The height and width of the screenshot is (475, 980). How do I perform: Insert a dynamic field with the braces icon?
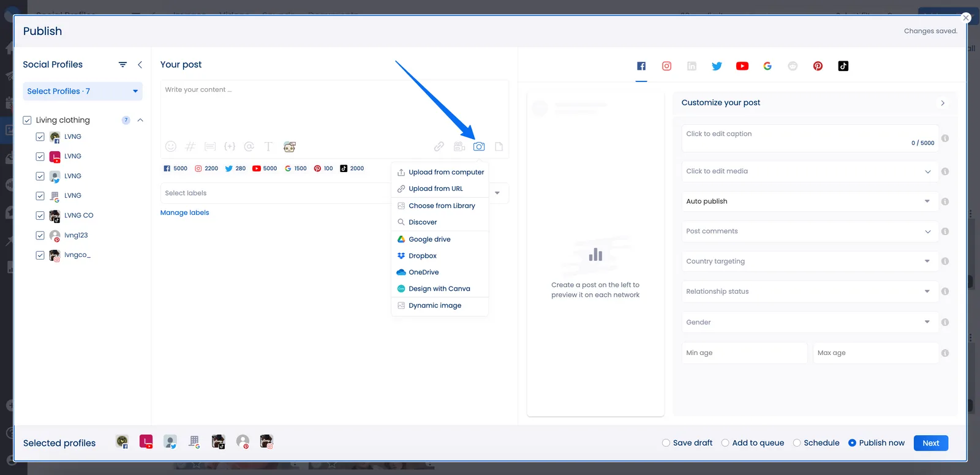tap(230, 146)
